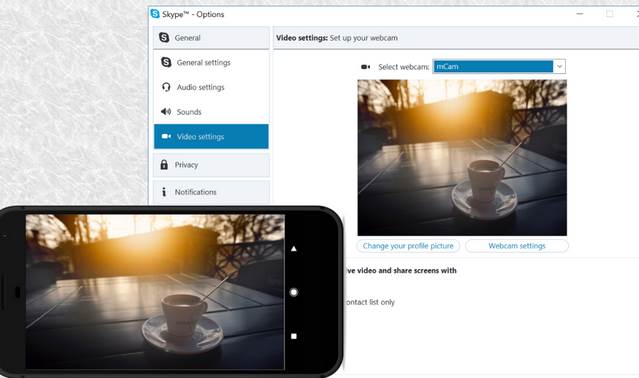Click the webcam preview image in Skype
639x378 pixels.
pyautogui.click(x=462, y=158)
